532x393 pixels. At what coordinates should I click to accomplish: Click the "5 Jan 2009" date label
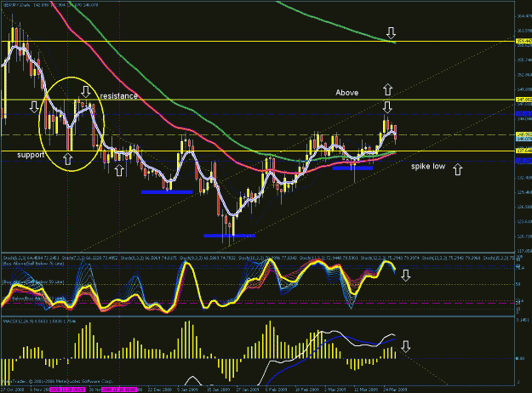click(x=189, y=390)
